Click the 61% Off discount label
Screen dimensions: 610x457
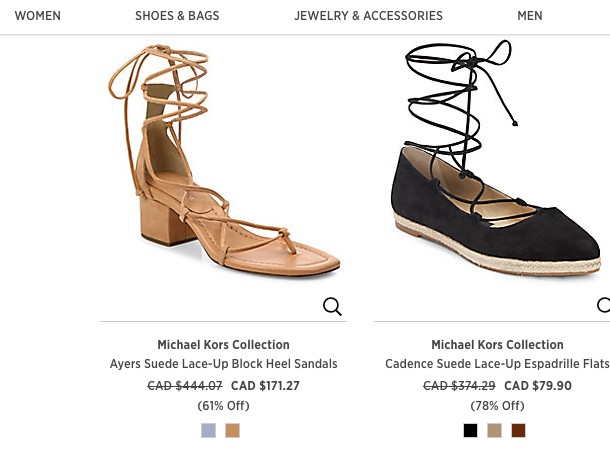click(x=223, y=406)
